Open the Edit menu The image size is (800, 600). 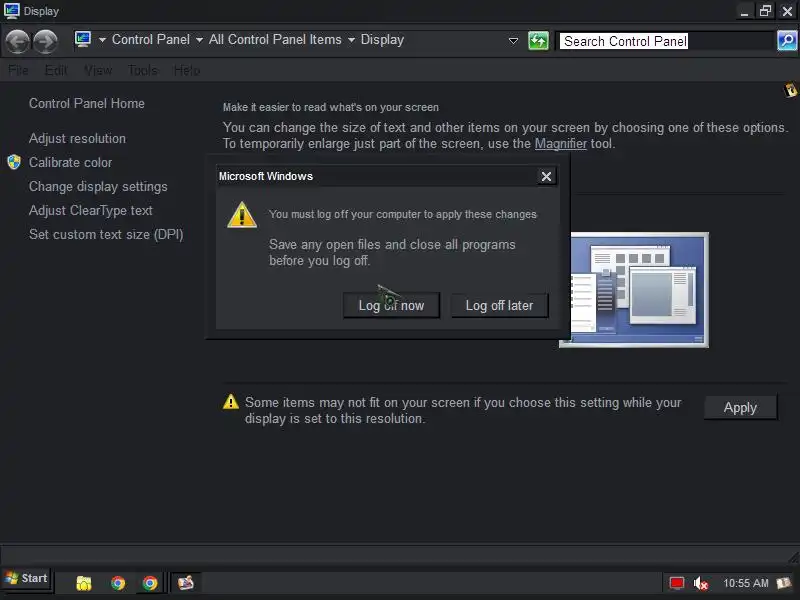tap(56, 70)
